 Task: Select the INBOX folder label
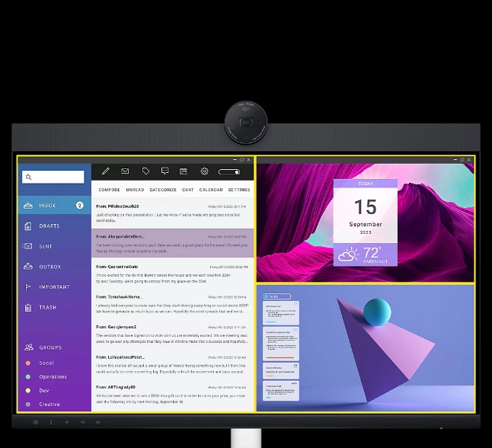coord(47,206)
